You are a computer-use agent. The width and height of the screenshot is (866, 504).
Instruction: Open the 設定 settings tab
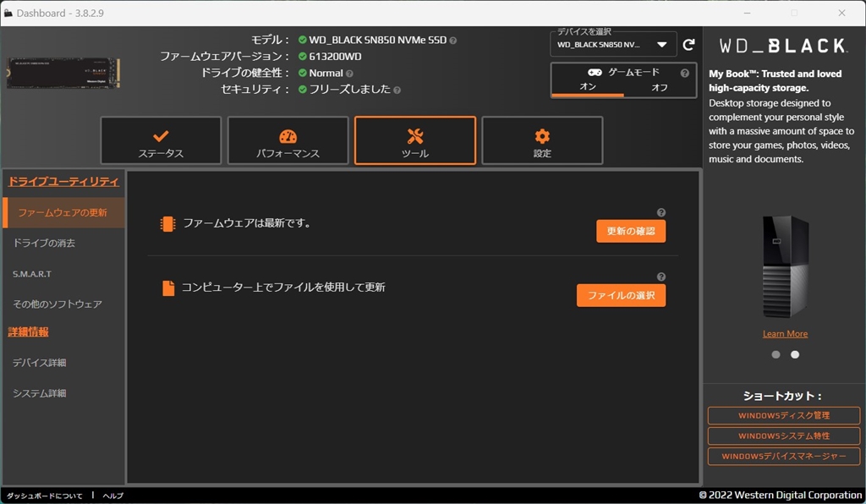[542, 140]
